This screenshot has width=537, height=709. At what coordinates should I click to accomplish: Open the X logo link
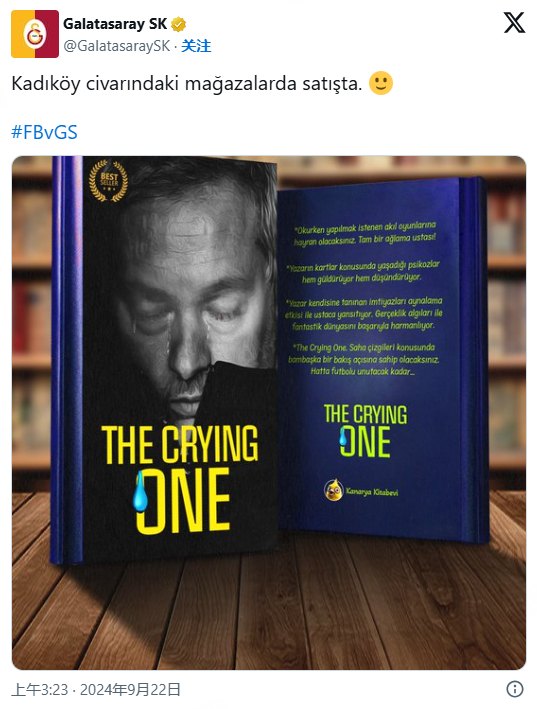(514, 23)
